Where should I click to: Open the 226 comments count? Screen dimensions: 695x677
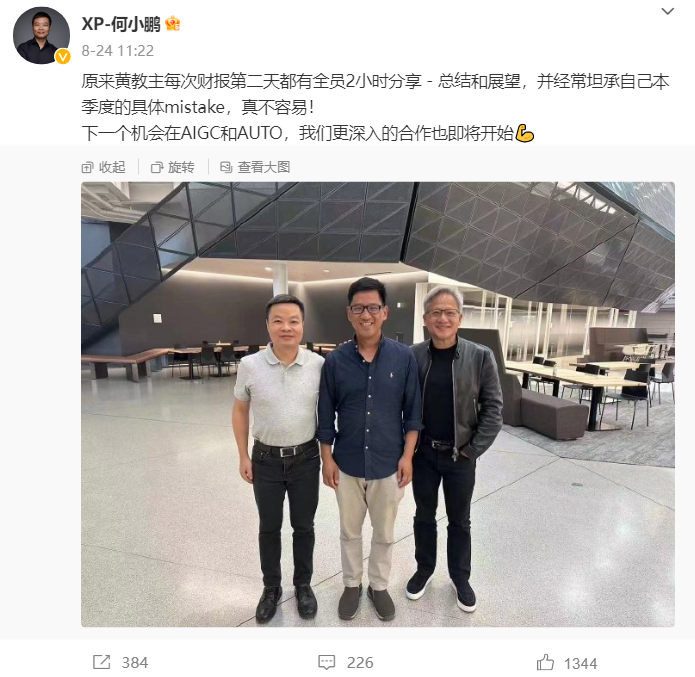tap(360, 663)
